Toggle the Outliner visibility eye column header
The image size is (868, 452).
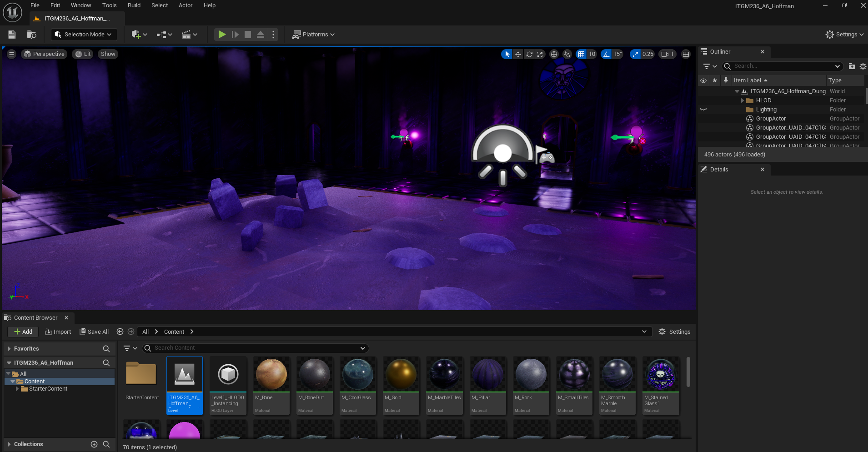pos(703,80)
